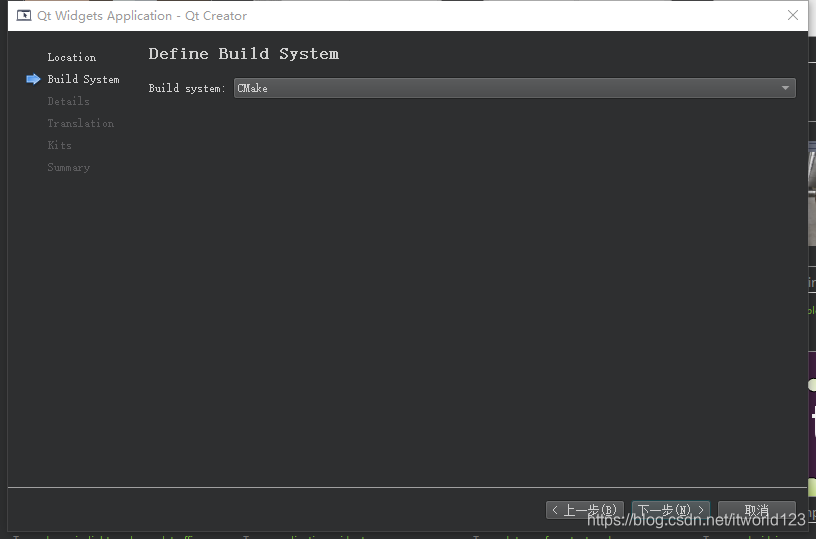The width and height of the screenshot is (816, 539).
Task: Select the Summary wizard step
Action: [x=69, y=168]
